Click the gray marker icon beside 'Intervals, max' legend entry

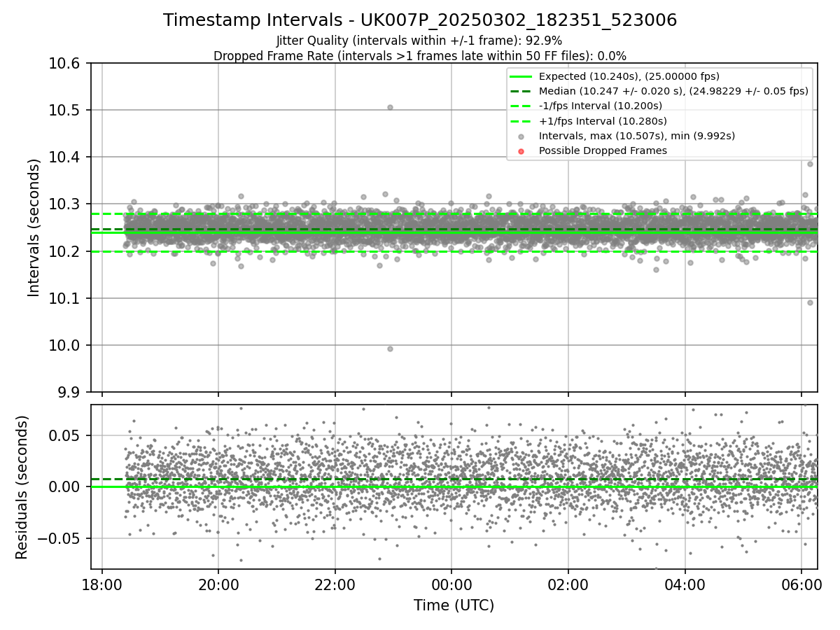click(x=519, y=136)
